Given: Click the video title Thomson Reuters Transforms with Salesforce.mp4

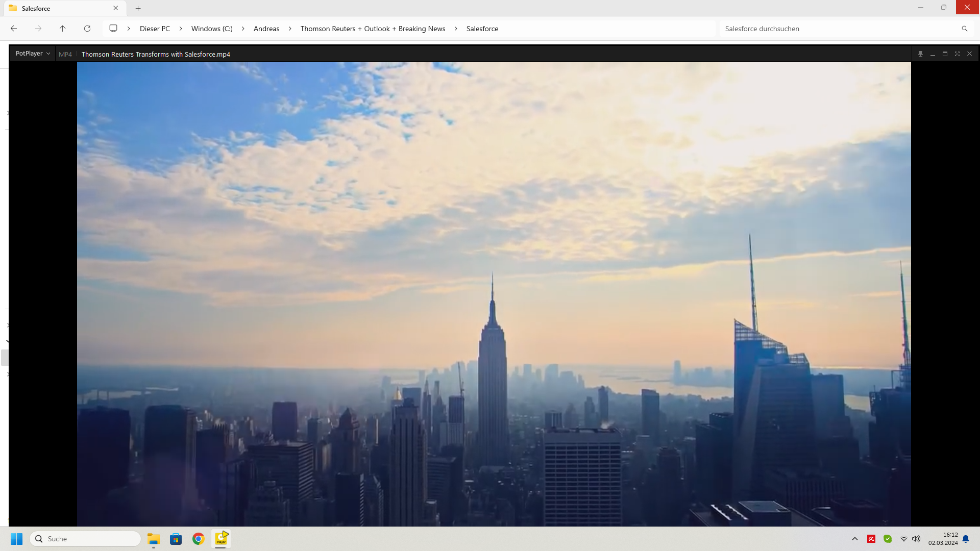Looking at the screenshot, I should [x=156, y=54].
